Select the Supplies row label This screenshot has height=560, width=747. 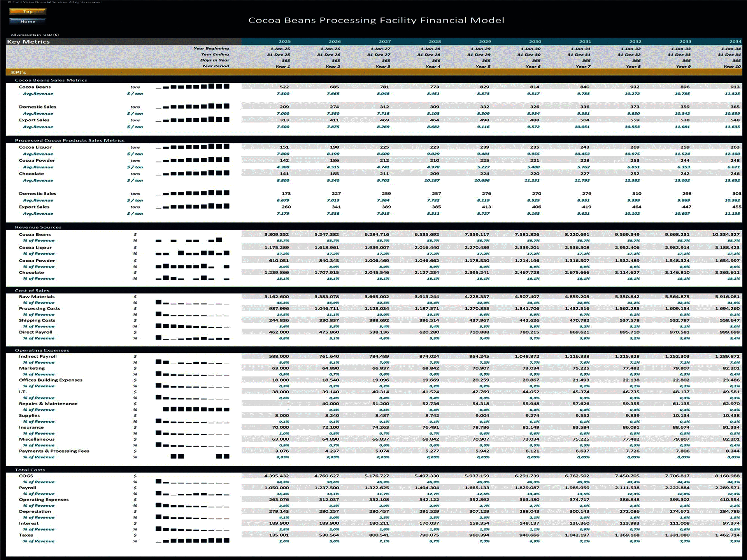(x=29, y=416)
